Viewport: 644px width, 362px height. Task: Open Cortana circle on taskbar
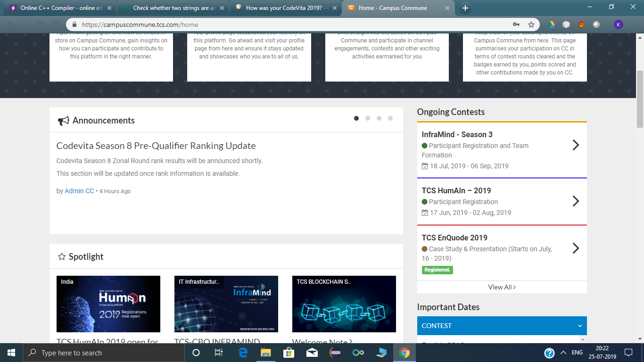tap(196, 353)
